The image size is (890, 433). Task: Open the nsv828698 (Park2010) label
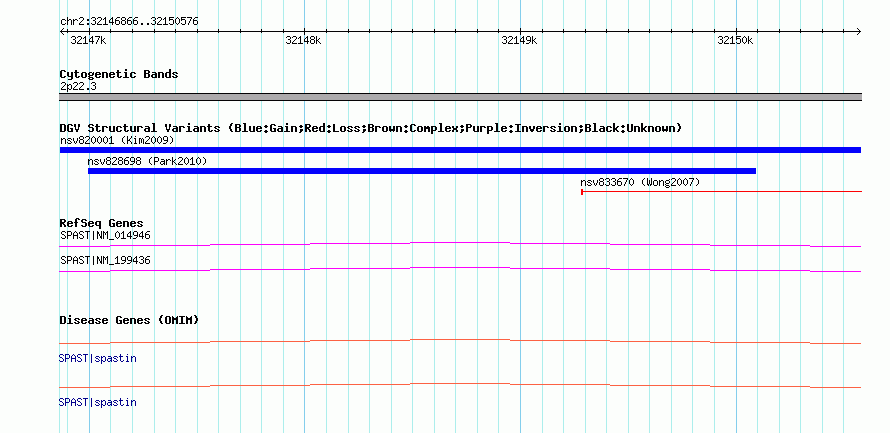pyautogui.click(x=148, y=161)
